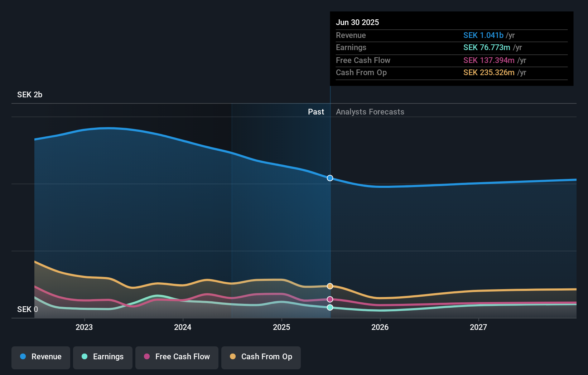
Task: Toggle the Revenue series visibility
Action: [x=40, y=357]
